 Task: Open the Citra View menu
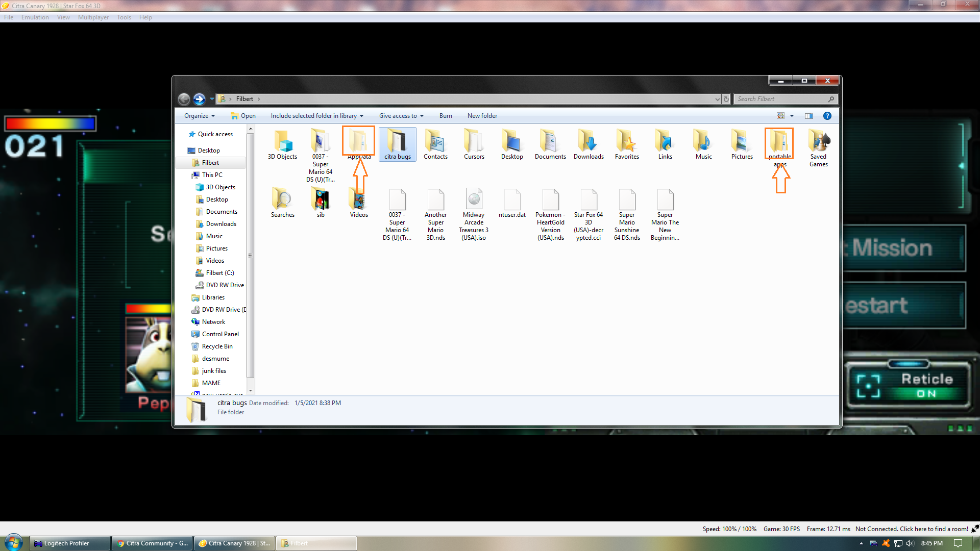pos(63,17)
